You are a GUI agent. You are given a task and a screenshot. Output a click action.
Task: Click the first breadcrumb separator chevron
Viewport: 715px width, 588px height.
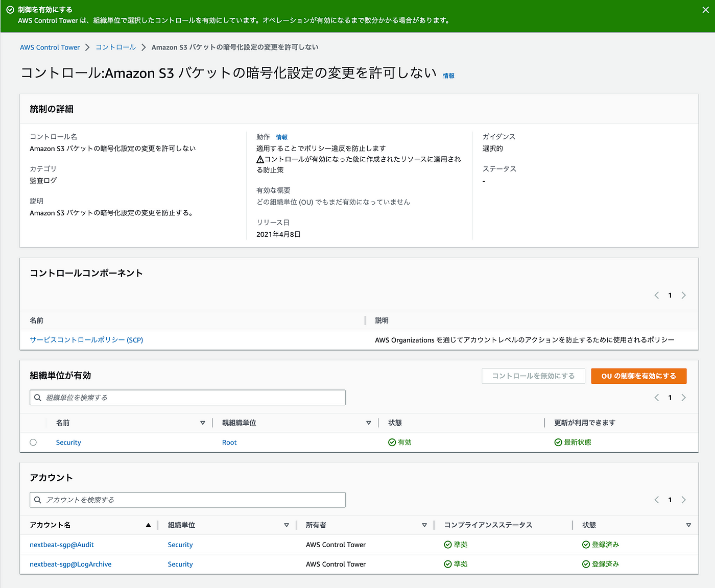[x=88, y=47]
